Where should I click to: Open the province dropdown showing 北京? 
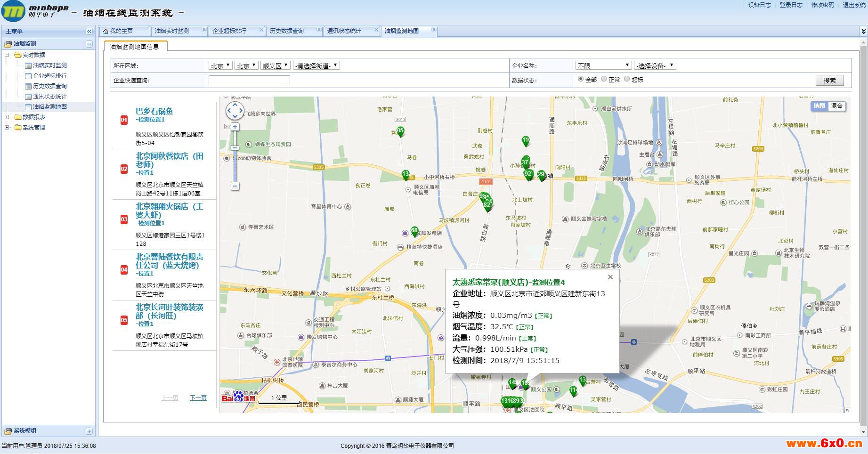[x=220, y=65]
